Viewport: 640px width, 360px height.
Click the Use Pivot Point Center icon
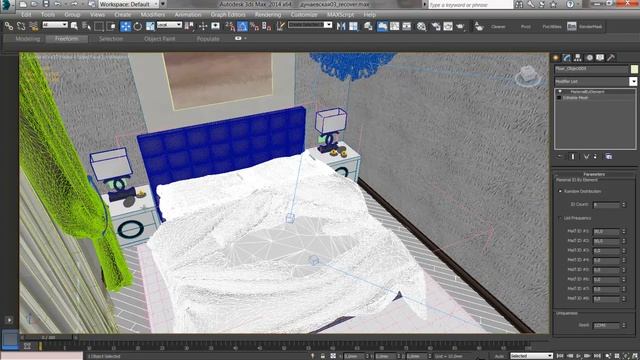(189, 27)
